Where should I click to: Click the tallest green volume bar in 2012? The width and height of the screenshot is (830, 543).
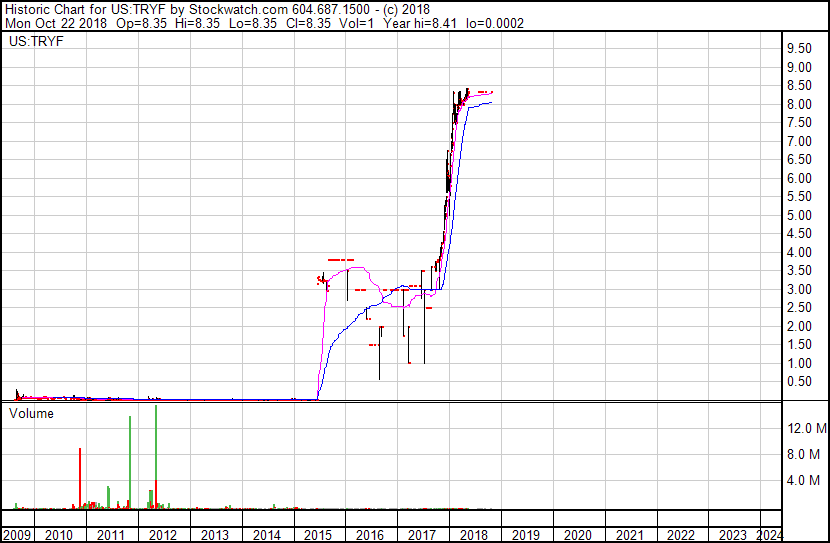pos(156,457)
